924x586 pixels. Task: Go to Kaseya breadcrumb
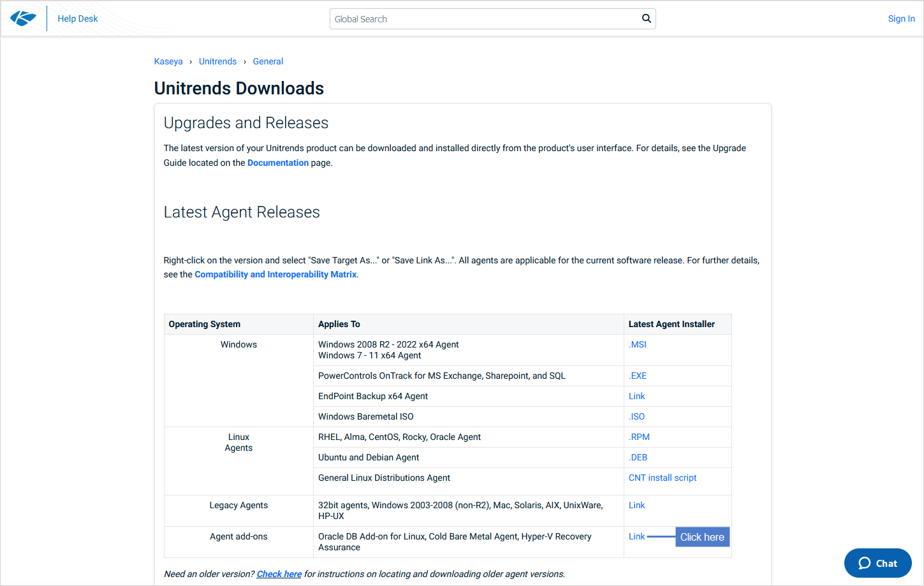tap(168, 61)
